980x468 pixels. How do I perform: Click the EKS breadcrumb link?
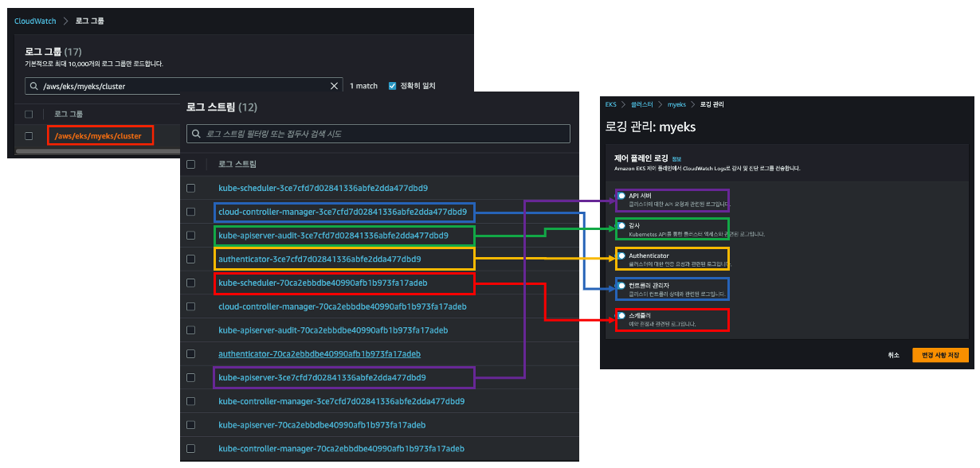pyautogui.click(x=611, y=104)
